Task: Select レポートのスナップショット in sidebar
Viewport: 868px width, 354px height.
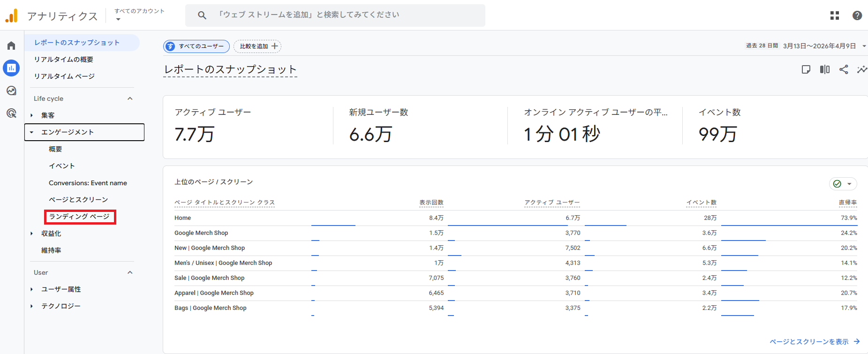Action: (x=82, y=43)
